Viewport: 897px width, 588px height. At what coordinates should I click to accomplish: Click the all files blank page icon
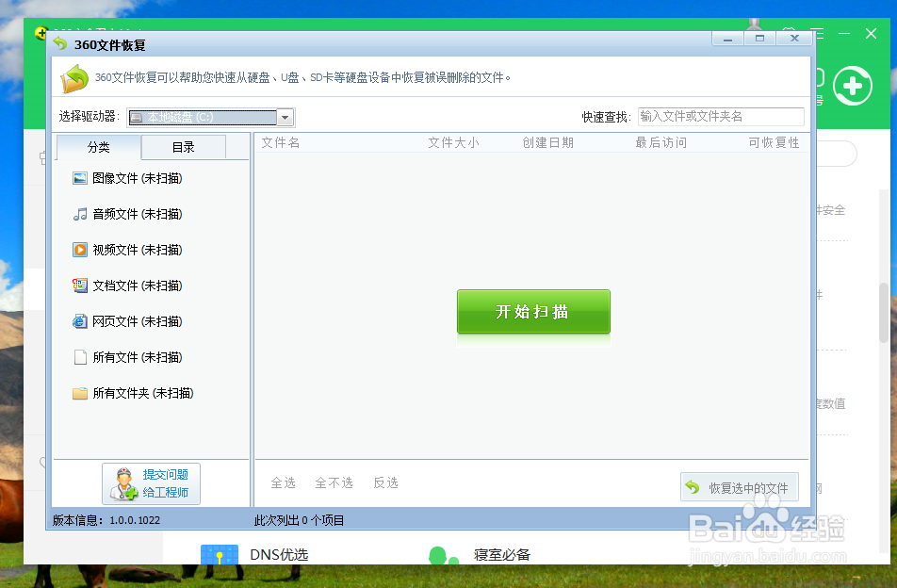[80, 357]
